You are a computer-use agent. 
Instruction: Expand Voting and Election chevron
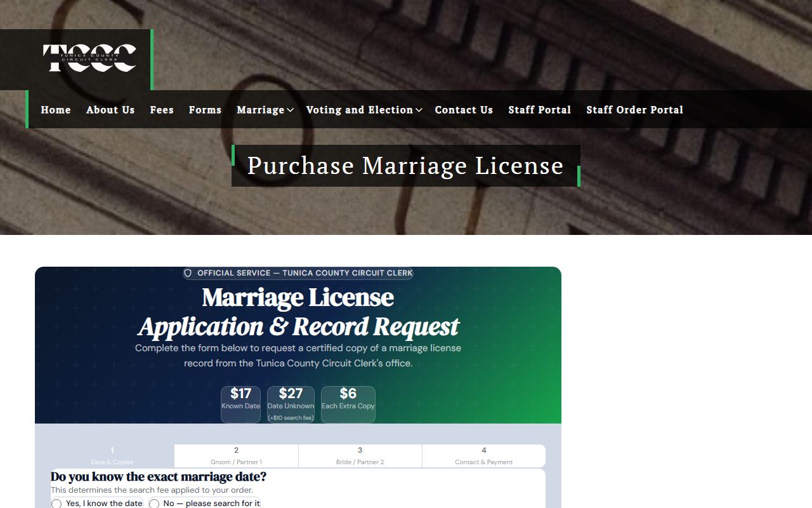click(x=419, y=110)
